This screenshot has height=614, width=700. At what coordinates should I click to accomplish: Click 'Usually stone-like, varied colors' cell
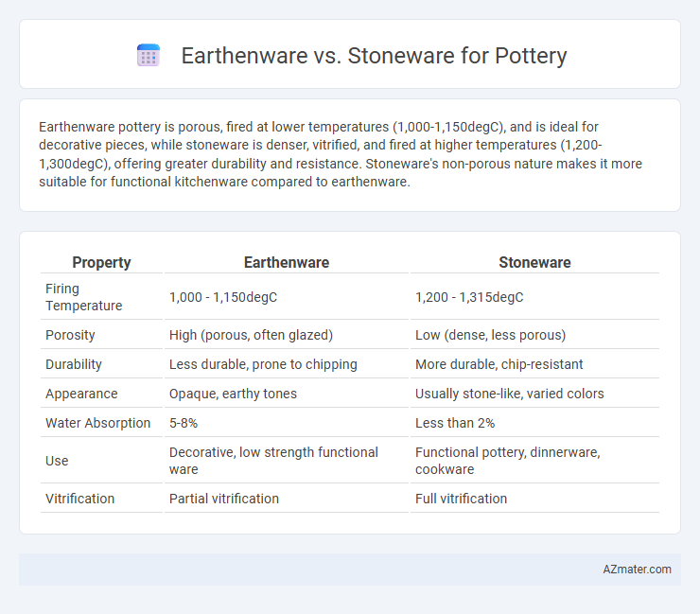pyautogui.click(x=534, y=394)
